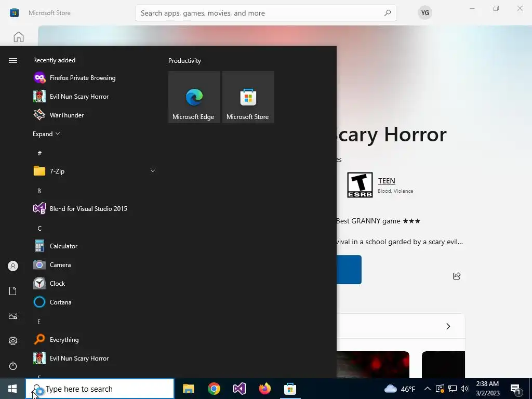
Task: Click the B letter group header
Action: point(39,191)
